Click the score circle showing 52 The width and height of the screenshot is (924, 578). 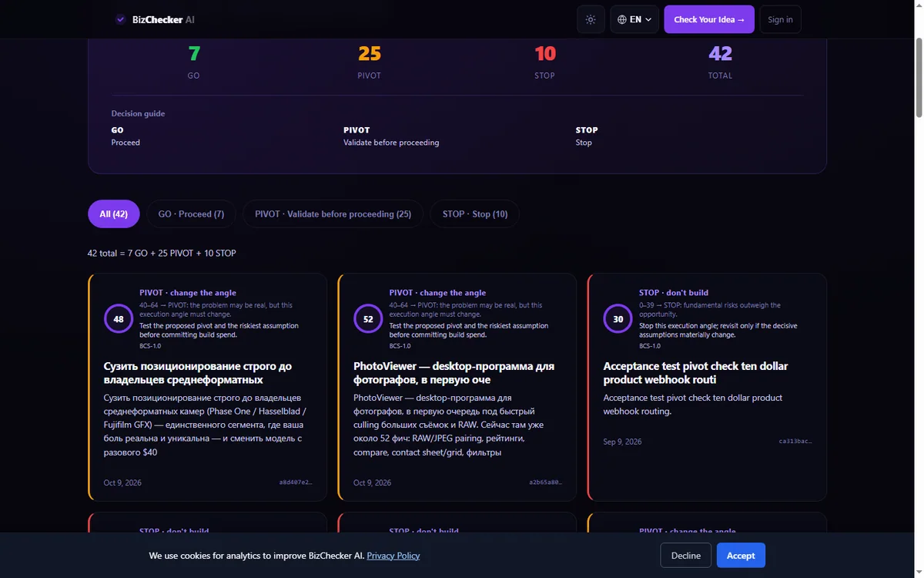point(368,319)
